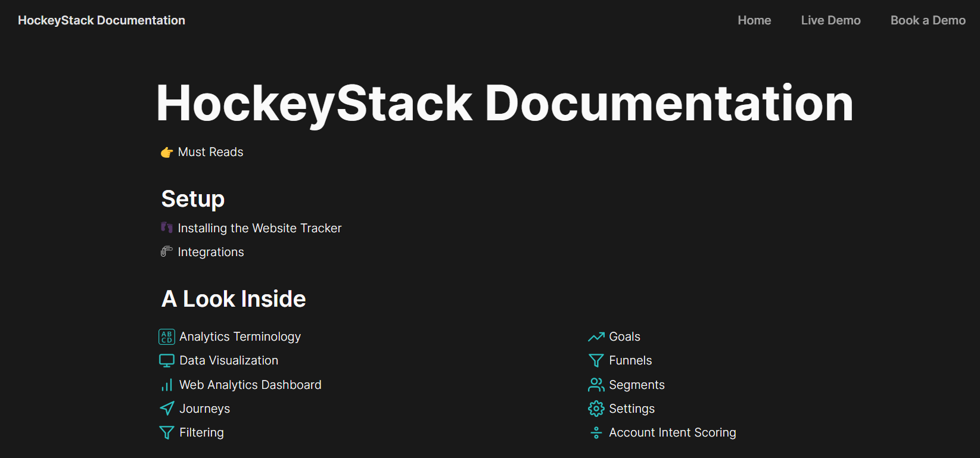Click the divide icon for Account Intent Scoring

click(596, 433)
